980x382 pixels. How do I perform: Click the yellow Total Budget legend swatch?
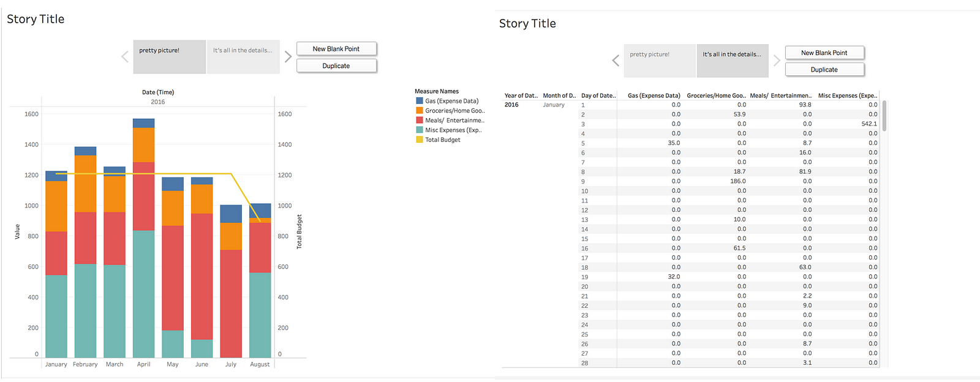420,140
